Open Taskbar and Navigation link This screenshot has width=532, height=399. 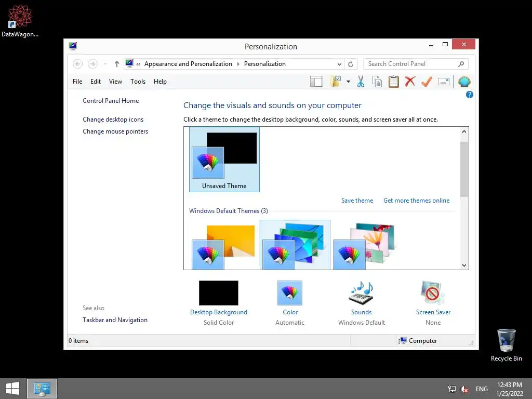[x=115, y=320]
